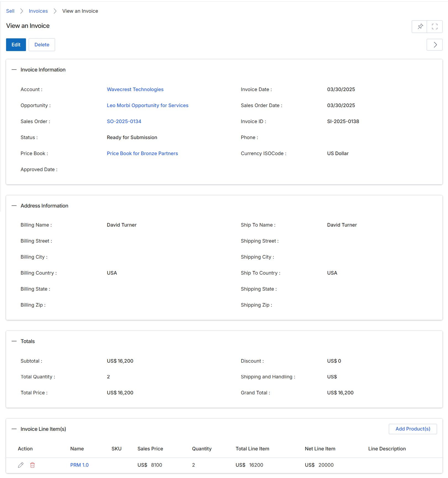Select the Total Line Item column header

point(252,449)
